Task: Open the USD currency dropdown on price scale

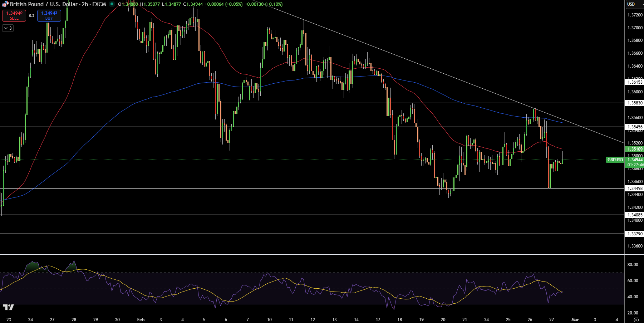Action: pos(634,4)
